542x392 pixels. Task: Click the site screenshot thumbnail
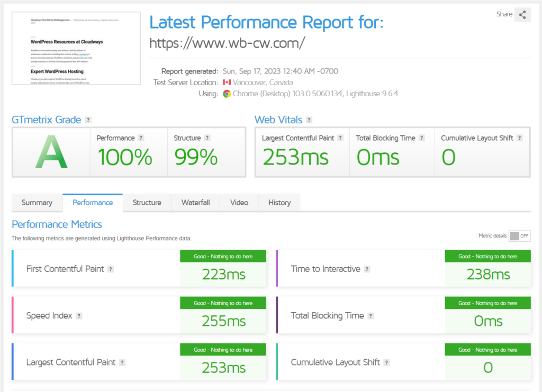77,48
